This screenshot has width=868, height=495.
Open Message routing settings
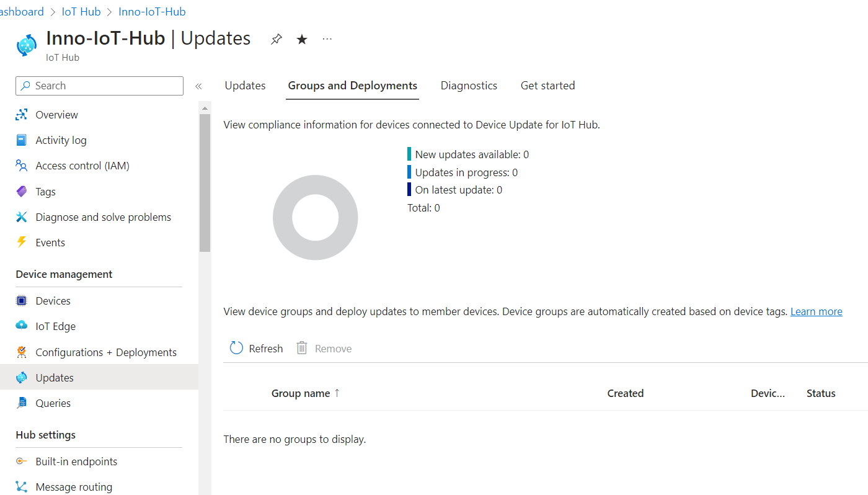(x=74, y=487)
